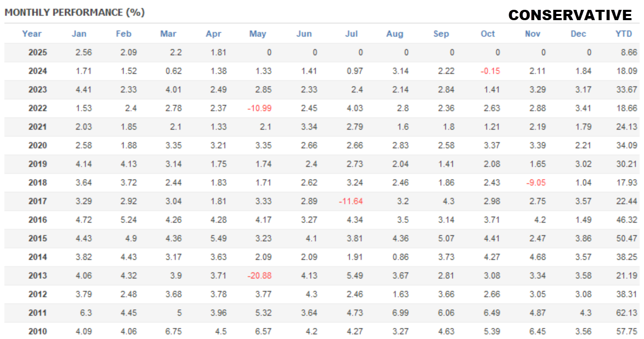Select 2021 YTD value 24.13

627,127
